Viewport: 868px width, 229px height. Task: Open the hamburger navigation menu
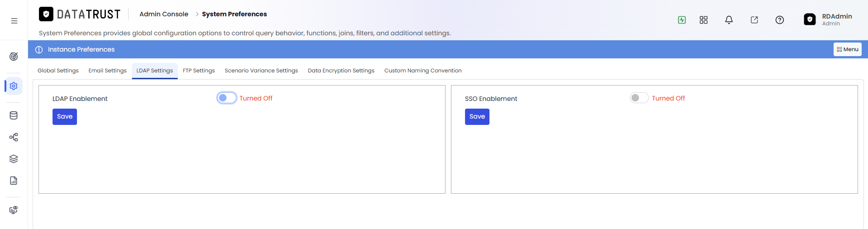click(x=14, y=21)
